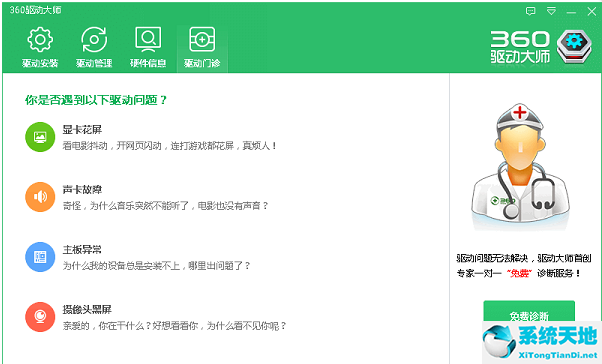Minimize the 360驱动大师 window

click(571, 12)
